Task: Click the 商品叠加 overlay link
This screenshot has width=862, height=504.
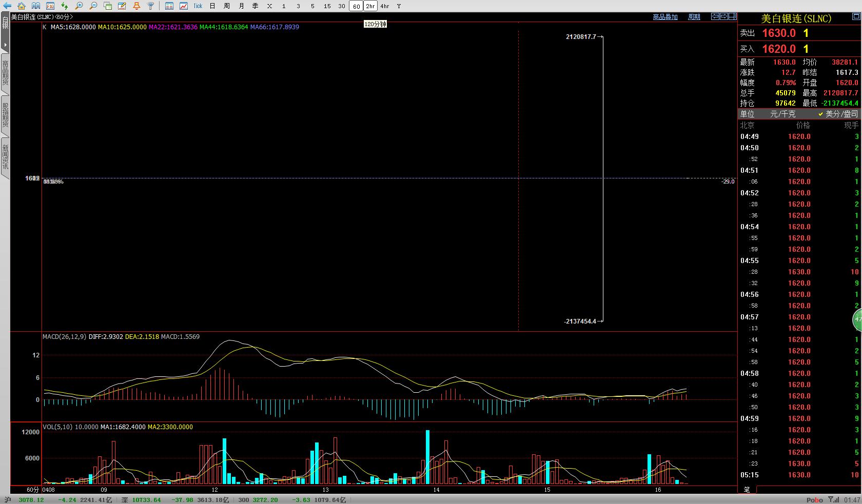Action: (x=665, y=17)
